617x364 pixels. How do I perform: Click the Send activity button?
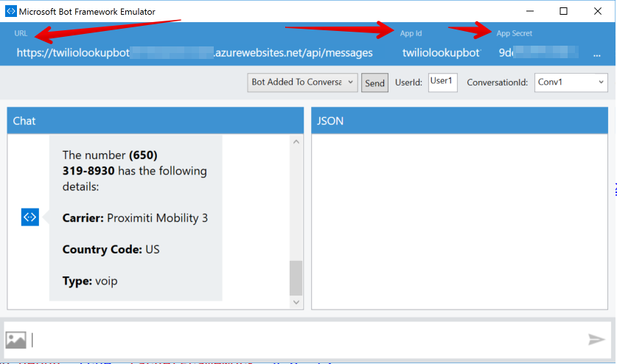374,83
